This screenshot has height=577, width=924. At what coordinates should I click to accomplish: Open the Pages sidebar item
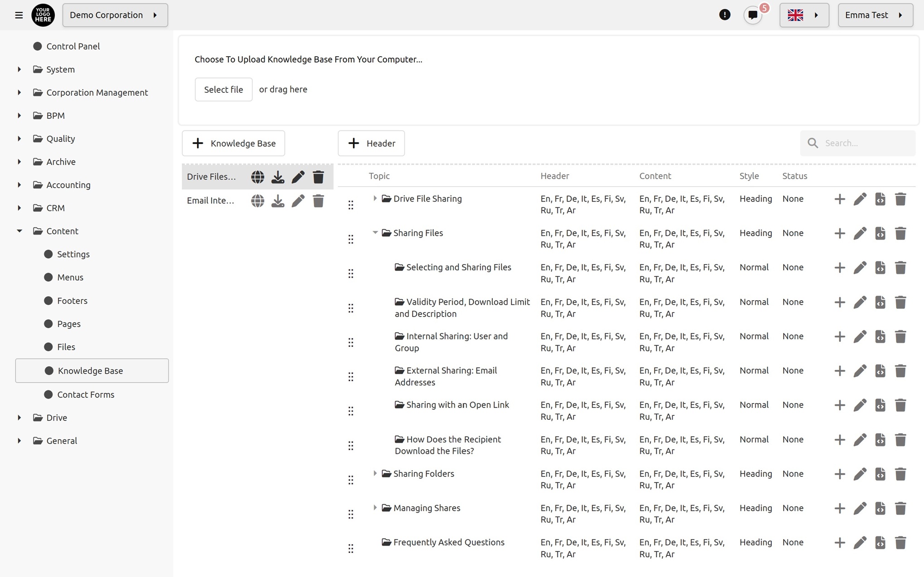(63, 324)
